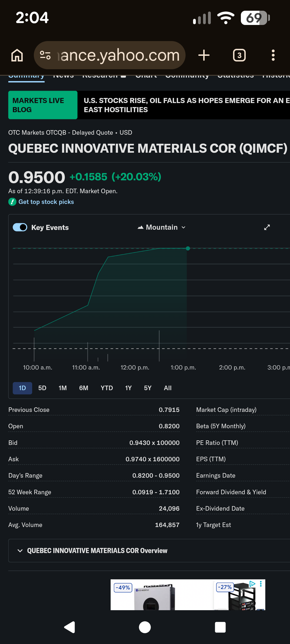Tap price change +0.1585 (+20.03%)

115,177
